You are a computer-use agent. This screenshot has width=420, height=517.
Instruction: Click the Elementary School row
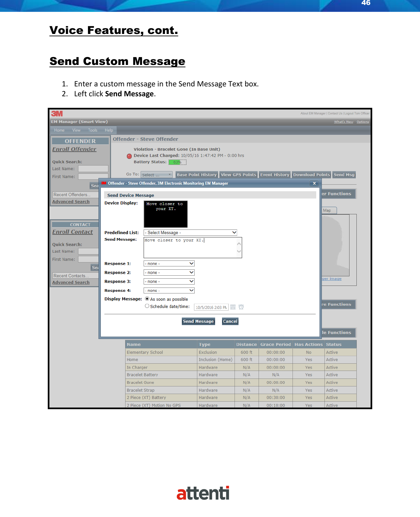click(x=241, y=352)
